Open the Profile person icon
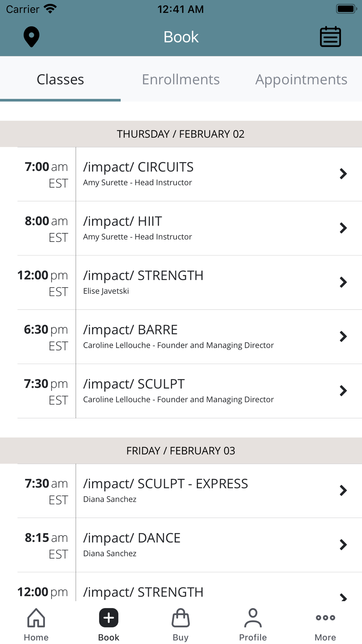The height and width of the screenshot is (644, 362). [253, 618]
